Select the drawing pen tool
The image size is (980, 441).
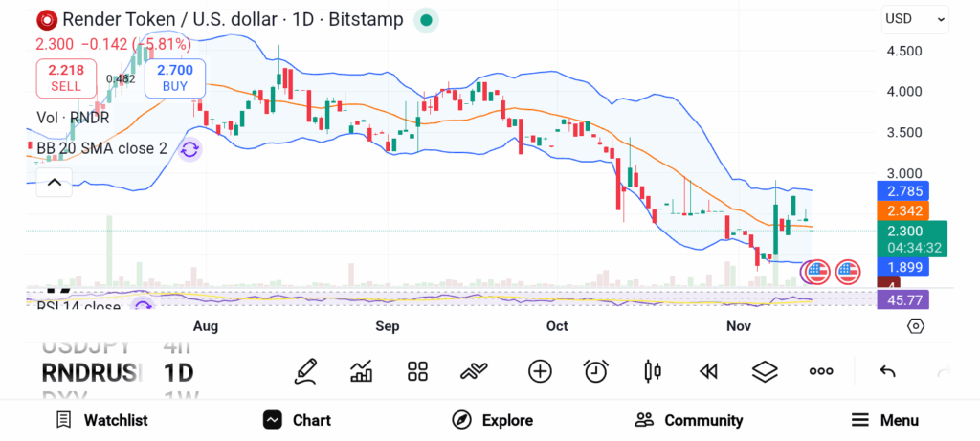pyautogui.click(x=306, y=371)
